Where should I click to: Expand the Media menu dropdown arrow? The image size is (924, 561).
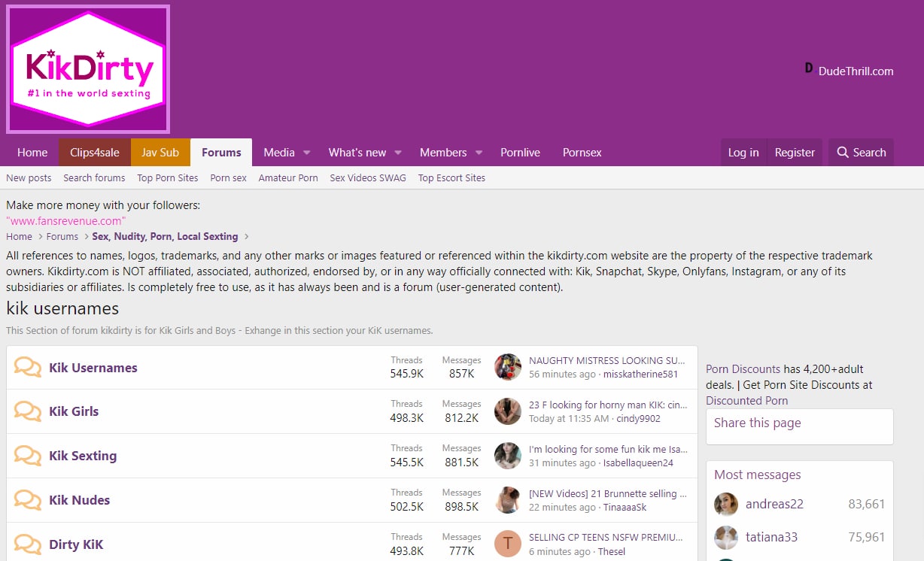tap(307, 153)
